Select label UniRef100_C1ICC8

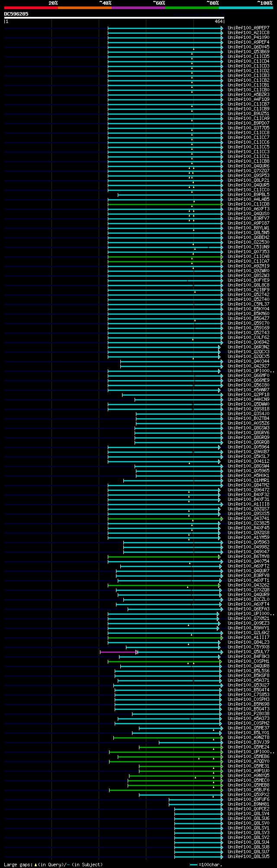(x=248, y=133)
